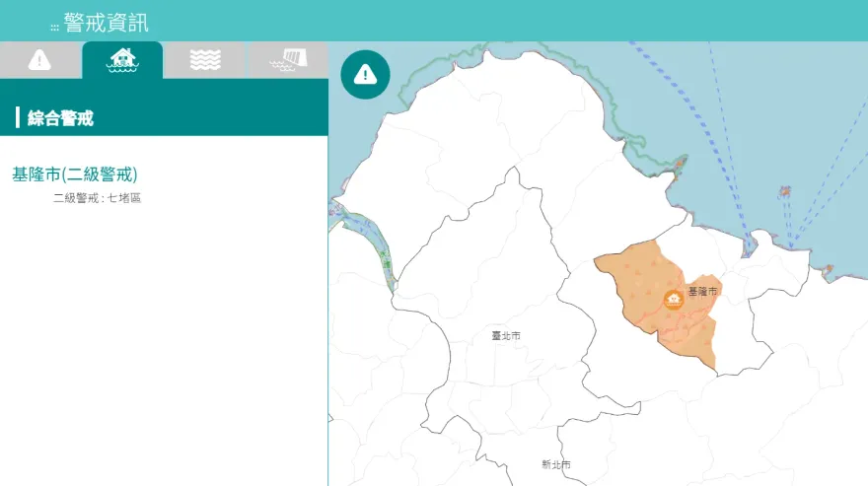Click the 臺北市 label on the map

[x=506, y=336]
